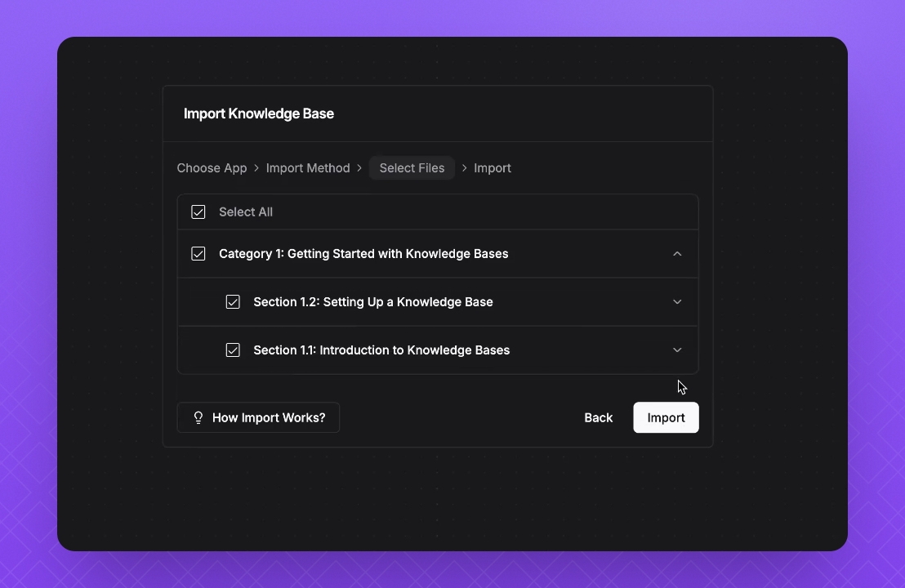This screenshot has width=905, height=588.
Task: Uncheck the Select All checkbox
Action: [x=198, y=212]
